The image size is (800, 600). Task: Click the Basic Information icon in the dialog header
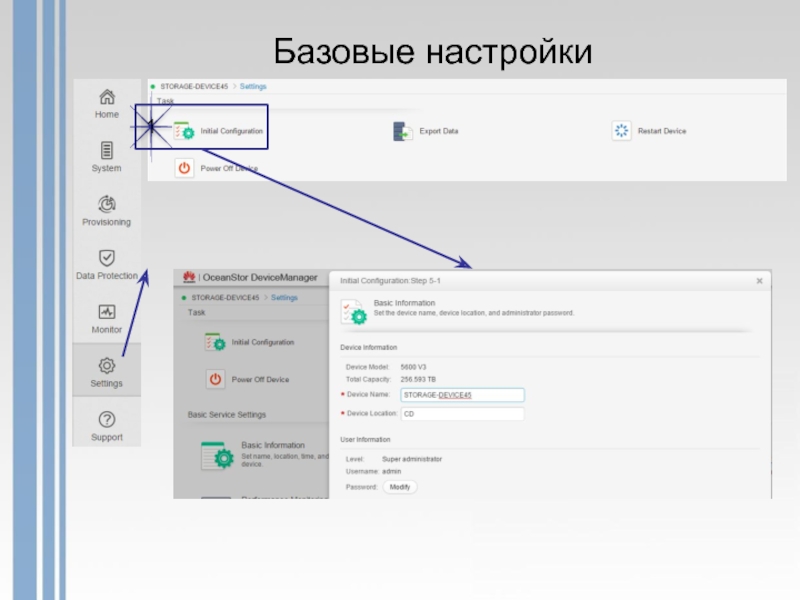(x=354, y=311)
